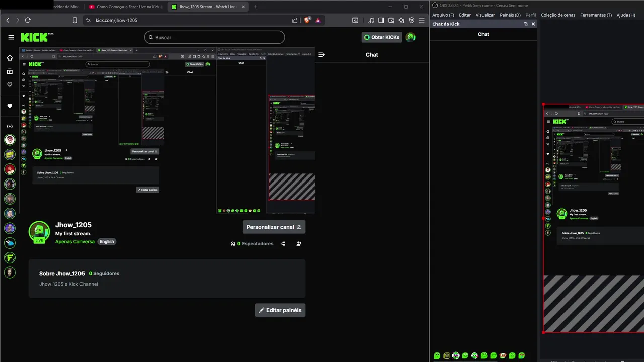
Task: Click the Editar painéis button
Action: pos(280,310)
